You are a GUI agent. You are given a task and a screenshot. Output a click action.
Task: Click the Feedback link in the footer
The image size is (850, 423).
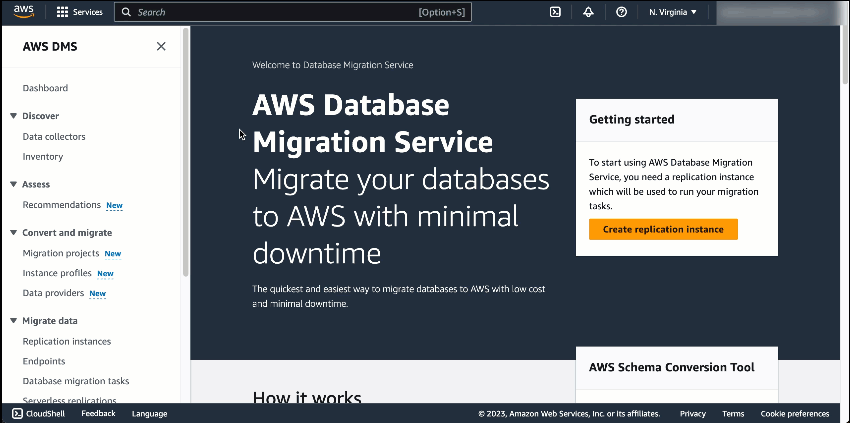[x=98, y=413]
